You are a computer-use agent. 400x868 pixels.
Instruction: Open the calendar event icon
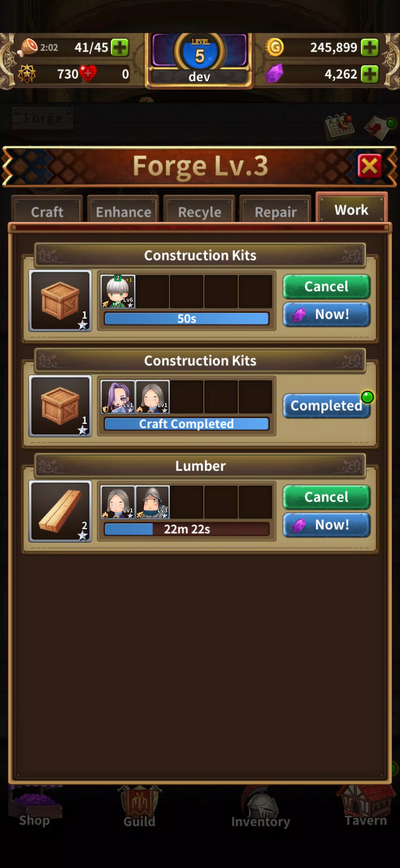[x=338, y=127]
